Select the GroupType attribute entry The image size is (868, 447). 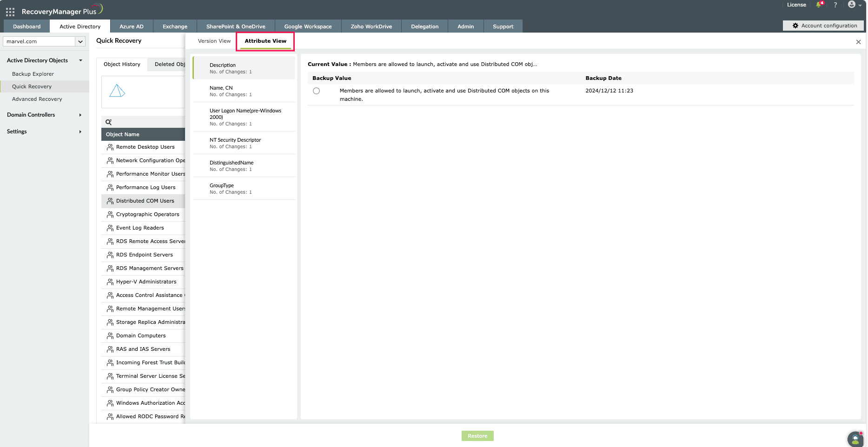click(x=244, y=189)
